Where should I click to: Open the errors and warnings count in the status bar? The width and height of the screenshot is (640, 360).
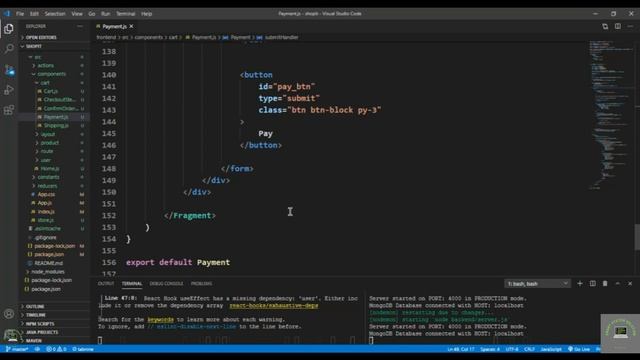click(x=56, y=349)
